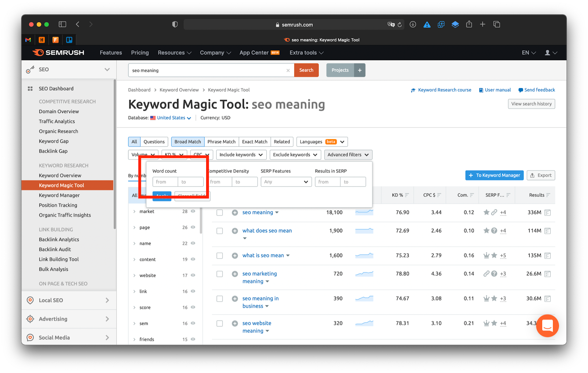Tick the checkbox for 'what does seo mean'
Viewport: 588px width, 373px height.
[x=220, y=231]
